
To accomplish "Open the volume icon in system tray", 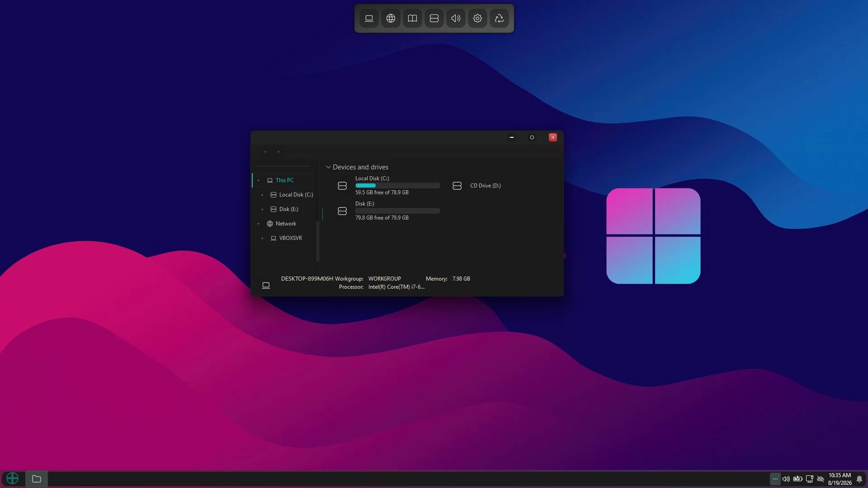I will pos(786,479).
